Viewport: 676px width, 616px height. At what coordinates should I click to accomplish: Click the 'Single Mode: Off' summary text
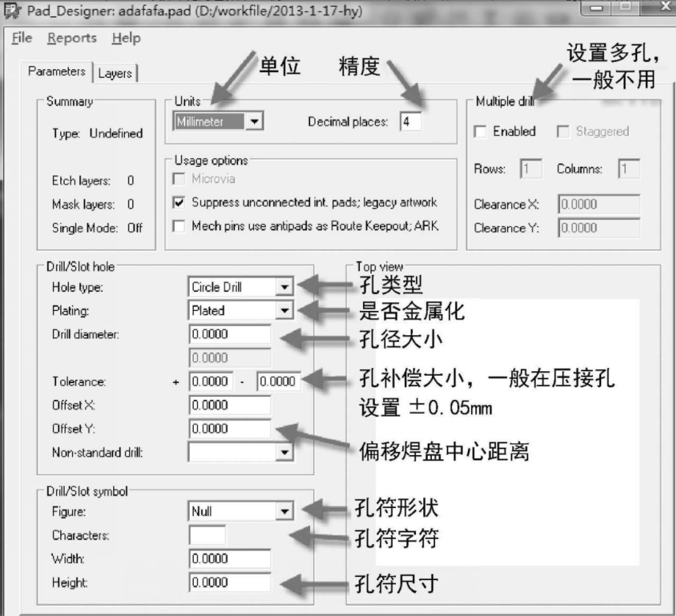pos(98,228)
